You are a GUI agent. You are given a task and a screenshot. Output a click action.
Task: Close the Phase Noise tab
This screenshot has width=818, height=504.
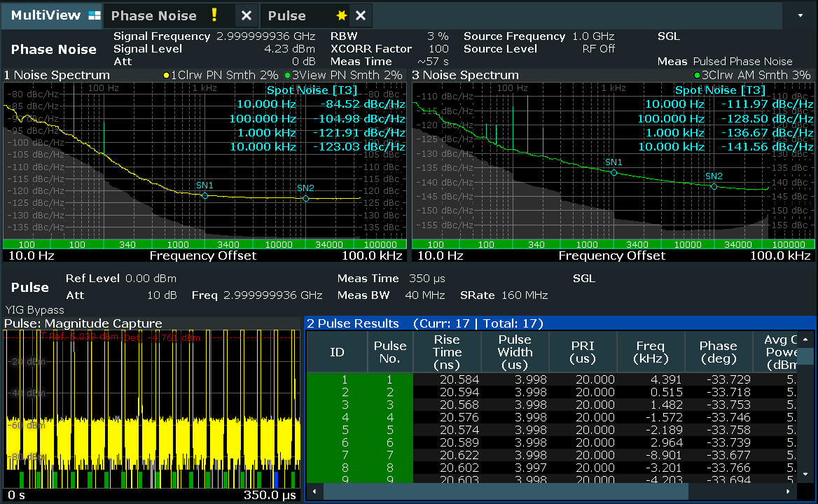click(x=246, y=16)
